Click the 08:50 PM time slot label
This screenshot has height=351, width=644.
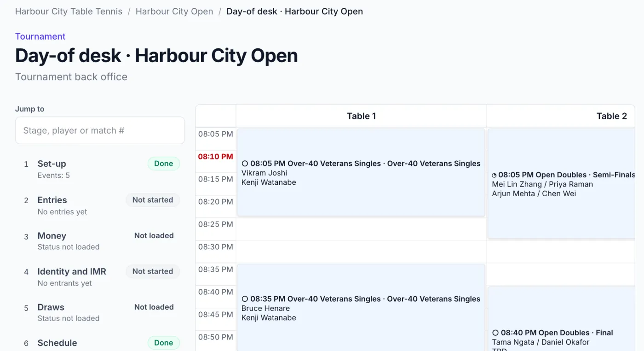pos(216,337)
